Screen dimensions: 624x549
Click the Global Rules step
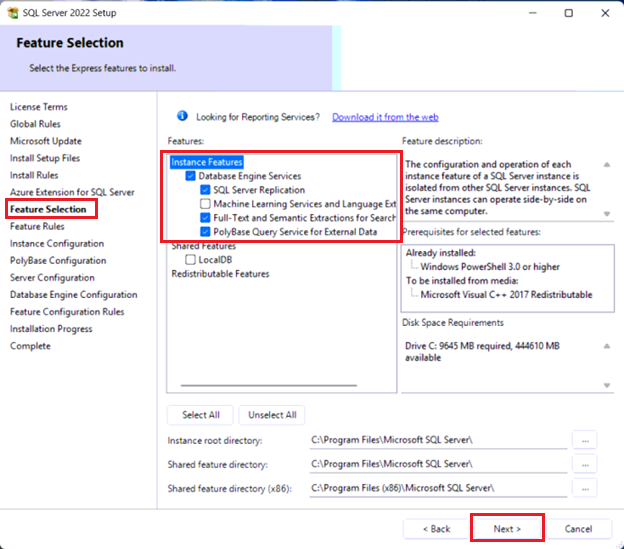[35, 124]
